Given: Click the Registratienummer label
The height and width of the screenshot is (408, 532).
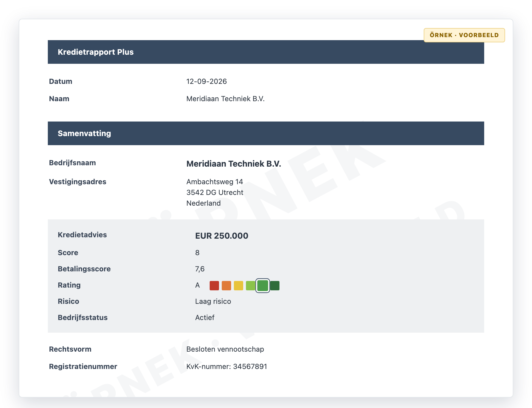Looking at the screenshot, I should tap(83, 366).
